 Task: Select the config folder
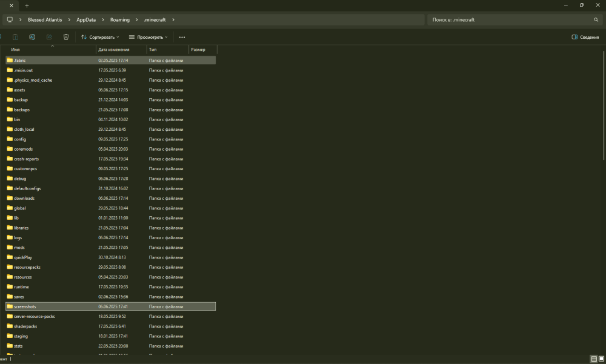click(x=110, y=139)
